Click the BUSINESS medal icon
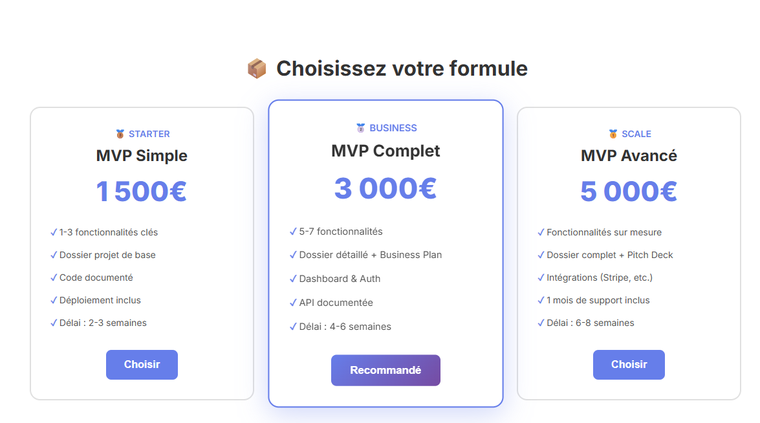 (361, 128)
